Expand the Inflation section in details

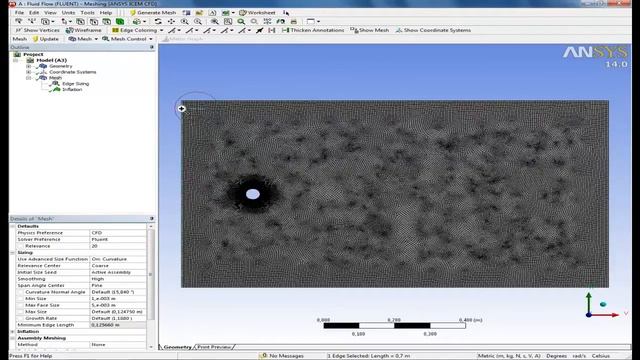pyautogui.click(x=13, y=331)
